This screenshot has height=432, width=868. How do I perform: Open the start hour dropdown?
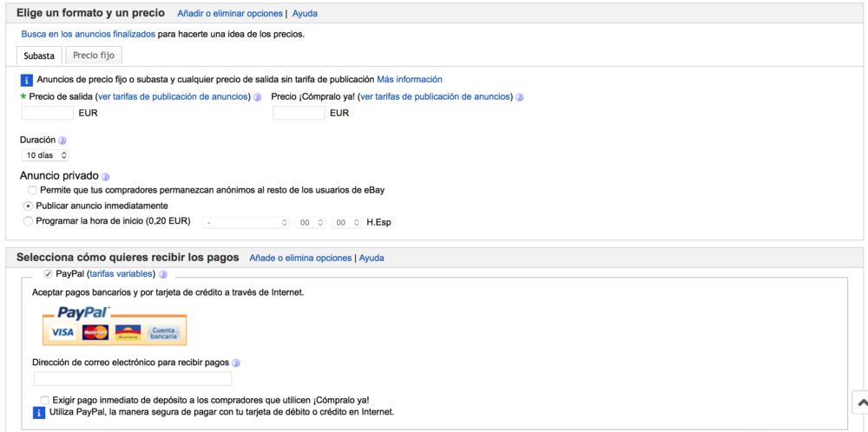310,223
